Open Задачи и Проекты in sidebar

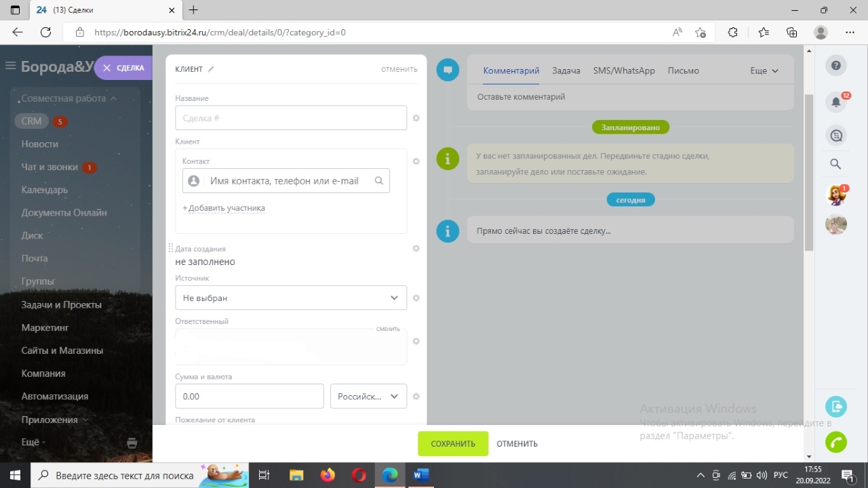(x=62, y=304)
